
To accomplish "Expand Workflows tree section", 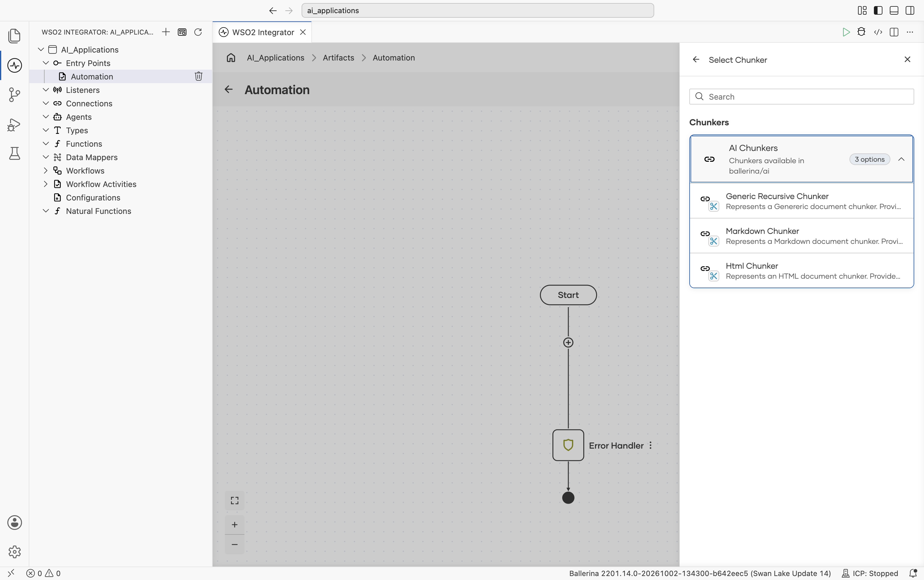I will tap(46, 170).
